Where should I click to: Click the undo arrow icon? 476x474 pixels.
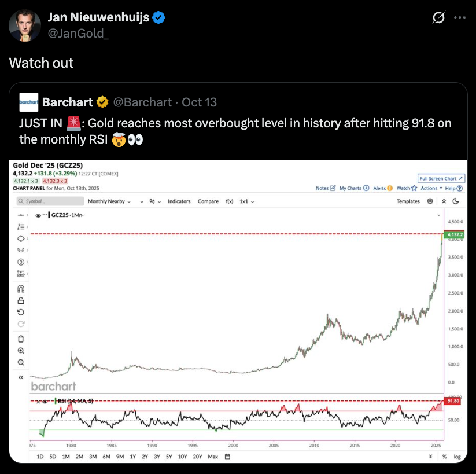(21, 312)
